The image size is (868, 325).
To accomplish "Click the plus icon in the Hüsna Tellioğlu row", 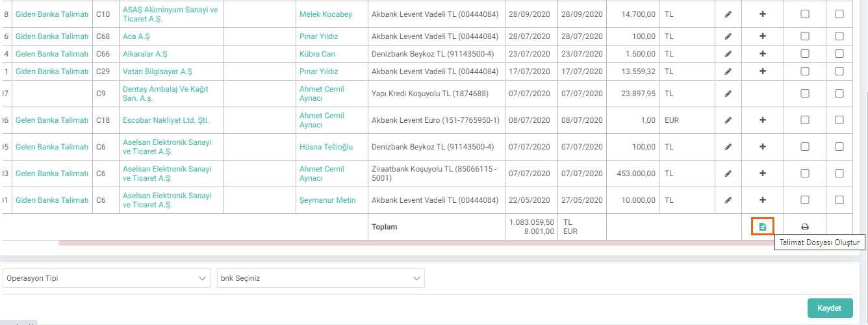I will (763, 147).
